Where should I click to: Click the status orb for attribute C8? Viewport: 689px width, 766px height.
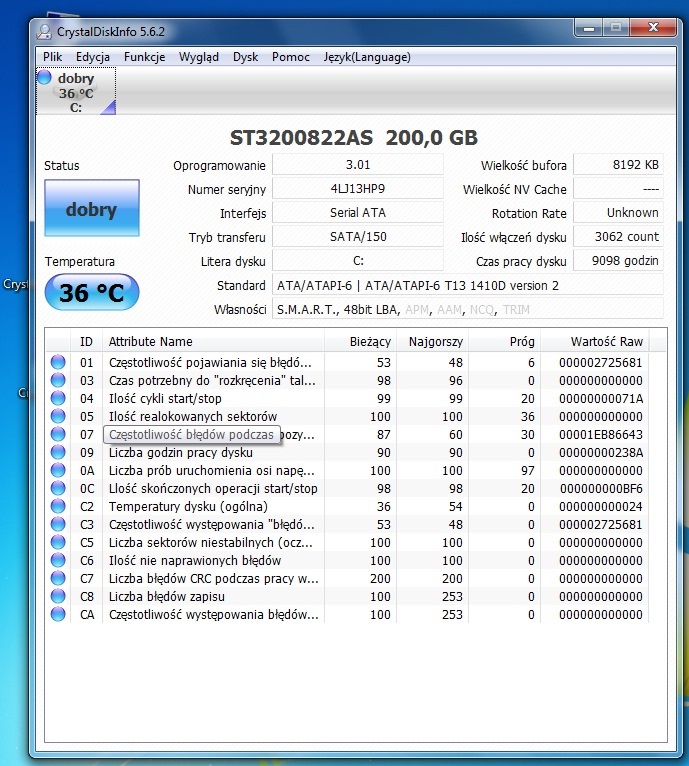tap(58, 596)
